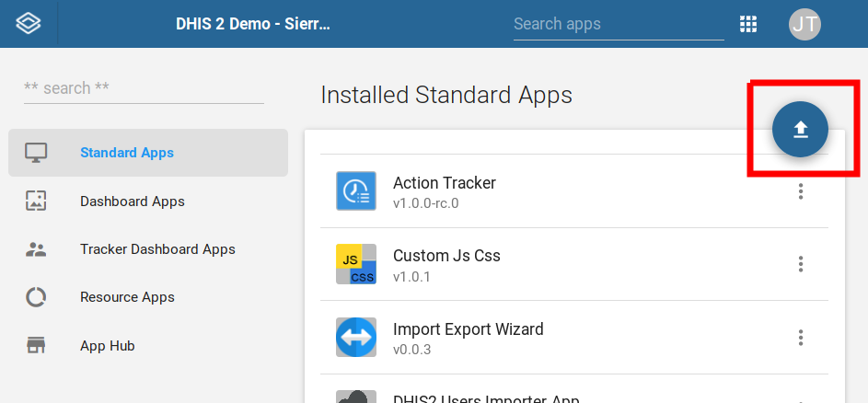Click the Installed Standard Apps heading
The image size is (868, 403).
446,95
